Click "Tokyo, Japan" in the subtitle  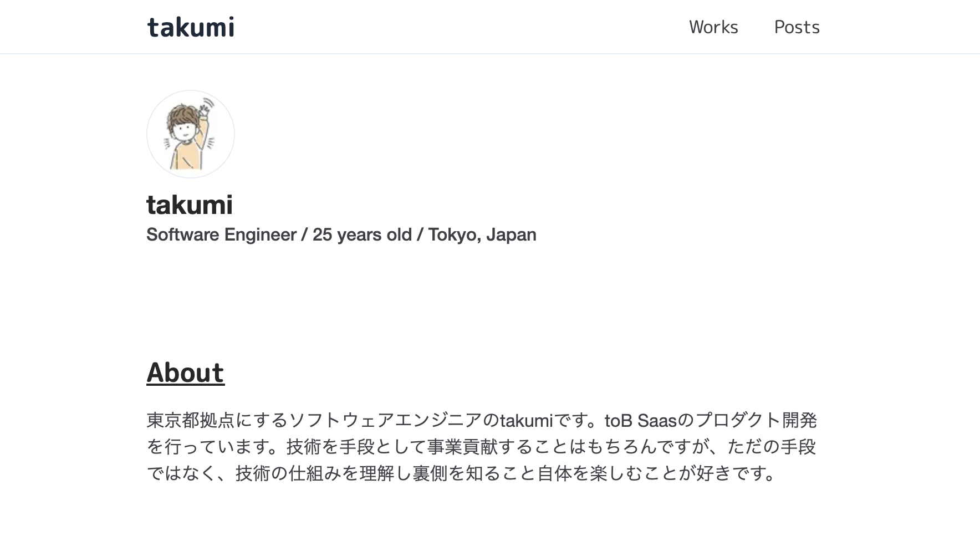[482, 234]
